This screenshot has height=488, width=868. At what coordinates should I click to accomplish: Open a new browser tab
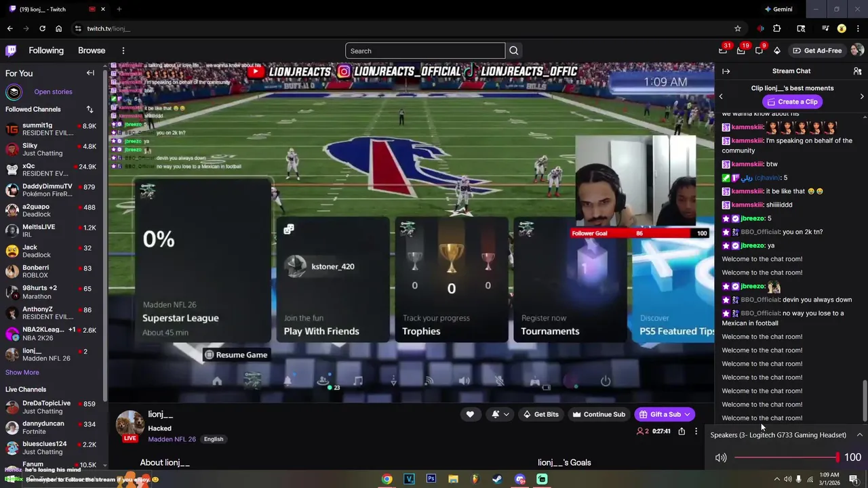(x=119, y=9)
